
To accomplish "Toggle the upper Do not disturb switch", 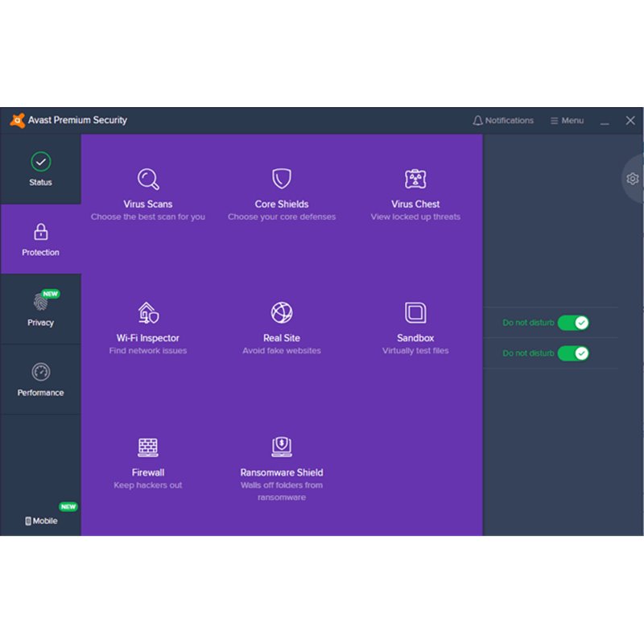I will tap(573, 323).
